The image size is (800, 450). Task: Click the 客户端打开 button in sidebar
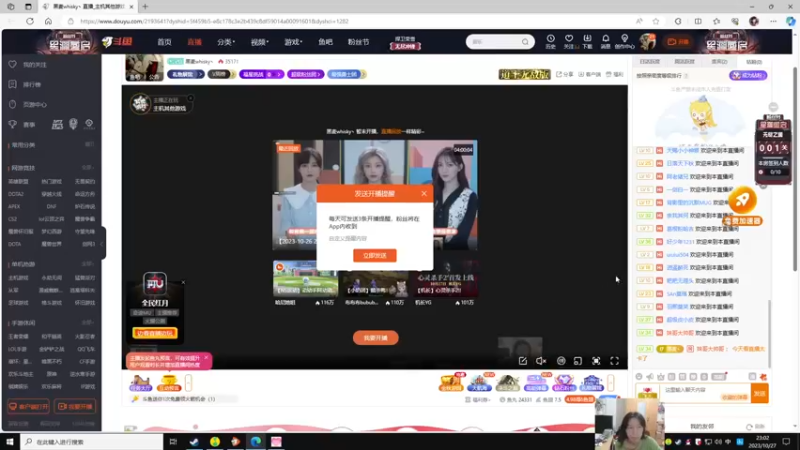click(x=29, y=407)
